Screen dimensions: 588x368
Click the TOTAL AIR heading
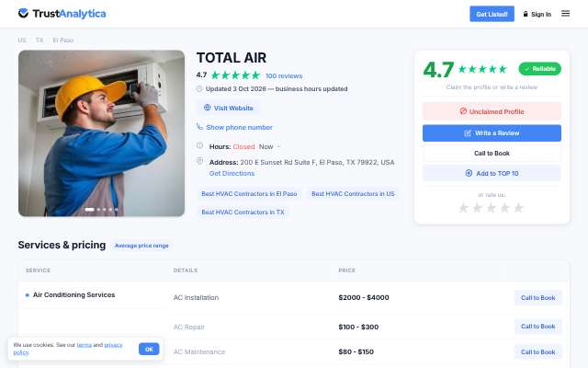(232, 58)
